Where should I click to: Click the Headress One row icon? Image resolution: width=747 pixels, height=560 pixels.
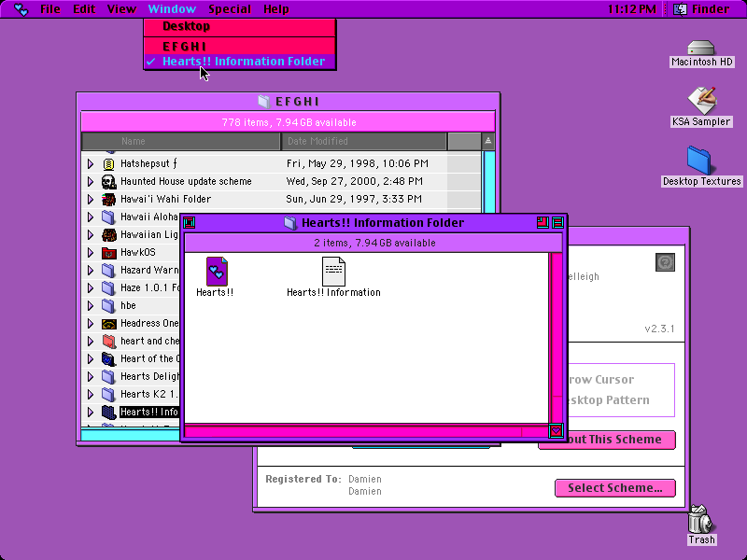pos(109,324)
